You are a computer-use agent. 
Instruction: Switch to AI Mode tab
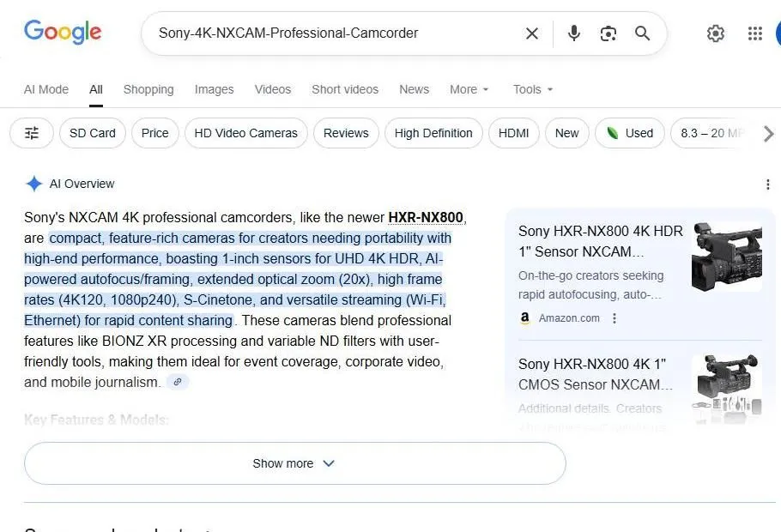click(x=45, y=89)
